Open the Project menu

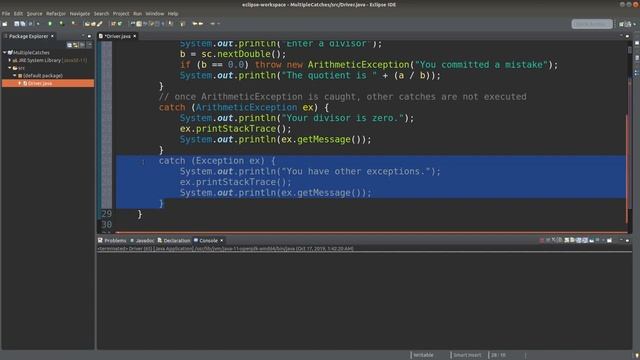(x=121, y=13)
